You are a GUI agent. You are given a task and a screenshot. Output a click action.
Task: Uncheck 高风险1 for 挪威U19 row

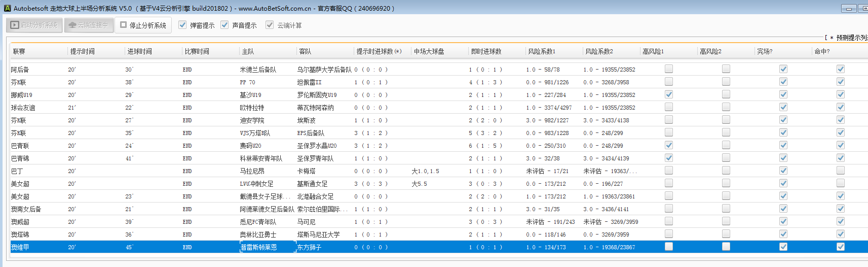[x=669, y=94]
